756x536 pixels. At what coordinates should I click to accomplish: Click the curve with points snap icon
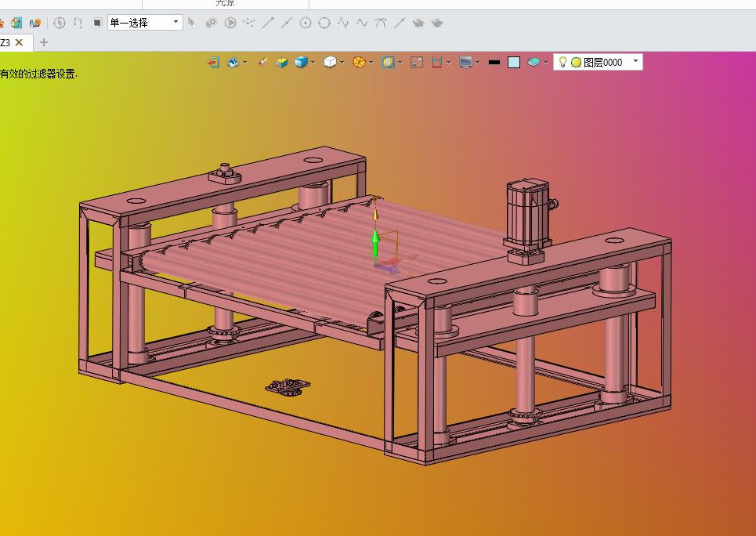click(343, 23)
